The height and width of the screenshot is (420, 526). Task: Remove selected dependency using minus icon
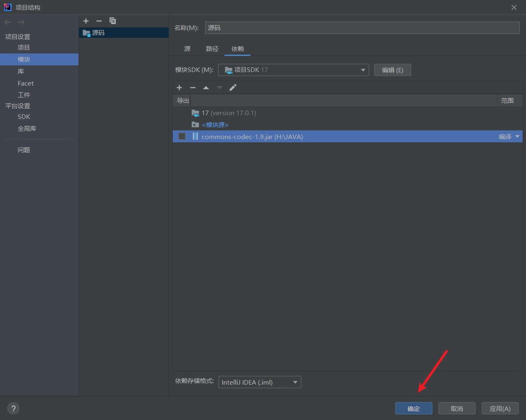[x=192, y=87]
